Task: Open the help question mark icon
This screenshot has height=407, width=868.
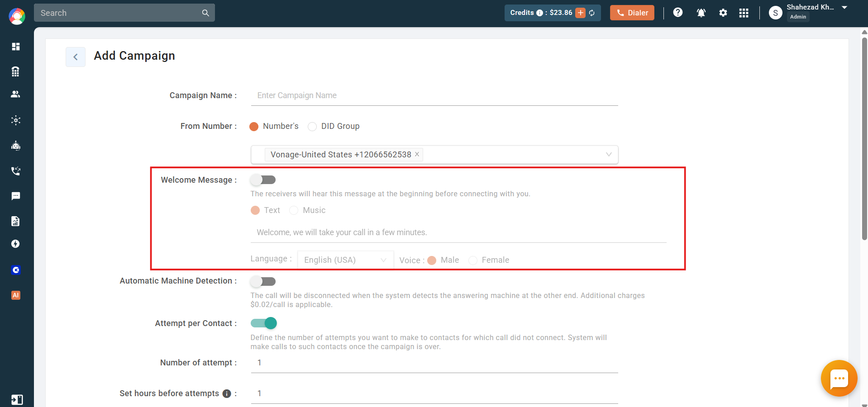Action: point(677,13)
